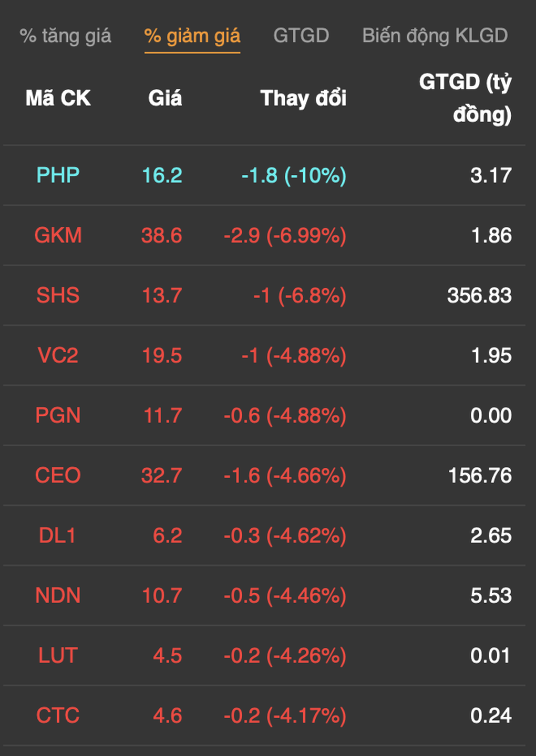The width and height of the screenshot is (536, 756).
Task: Click SHS trading value 356.83
Action: [479, 295]
